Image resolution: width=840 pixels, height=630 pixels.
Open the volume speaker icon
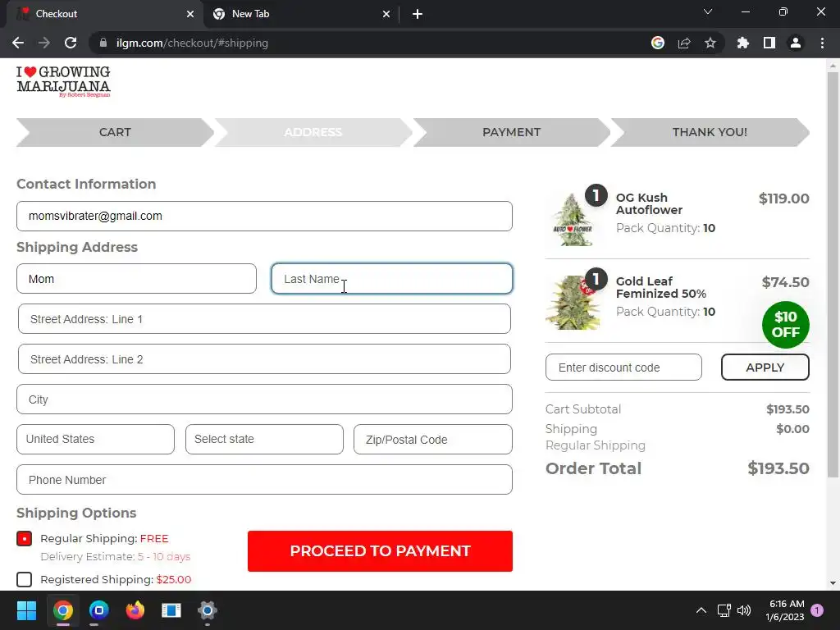(744, 610)
